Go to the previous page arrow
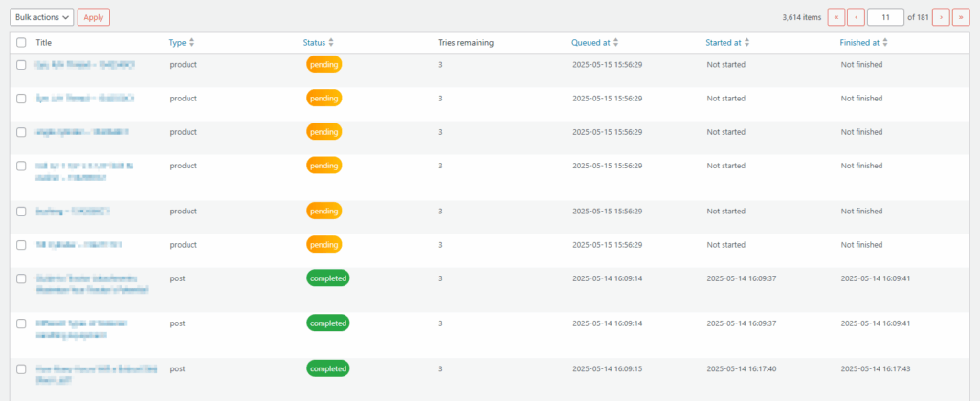 click(856, 17)
